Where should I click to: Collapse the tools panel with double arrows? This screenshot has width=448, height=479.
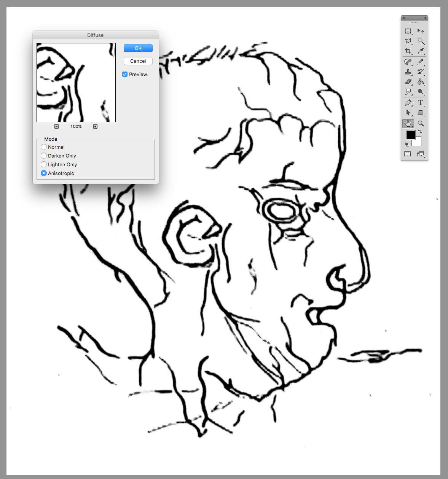[x=425, y=18]
